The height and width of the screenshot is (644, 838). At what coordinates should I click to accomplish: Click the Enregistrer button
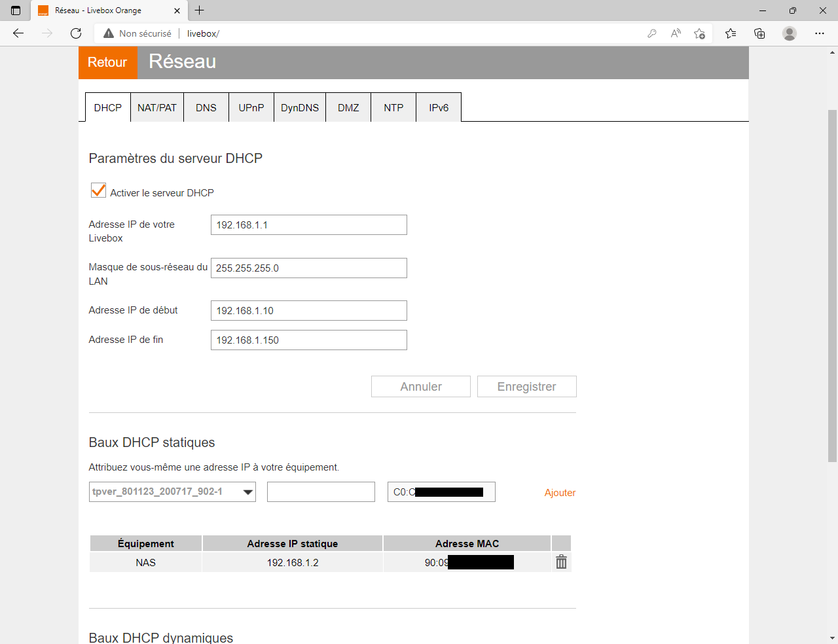(x=527, y=386)
